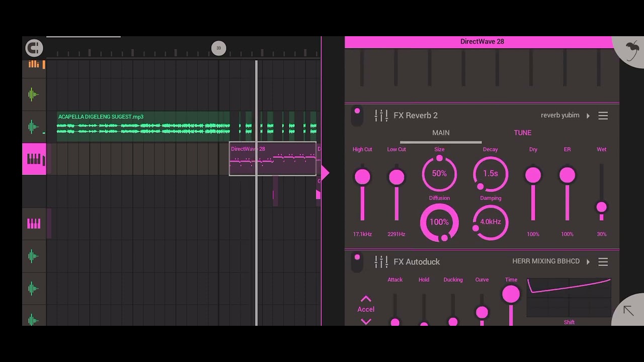Click the Wet 30% slider knob
The height and width of the screenshot is (362, 644).
[x=601, y=207]
